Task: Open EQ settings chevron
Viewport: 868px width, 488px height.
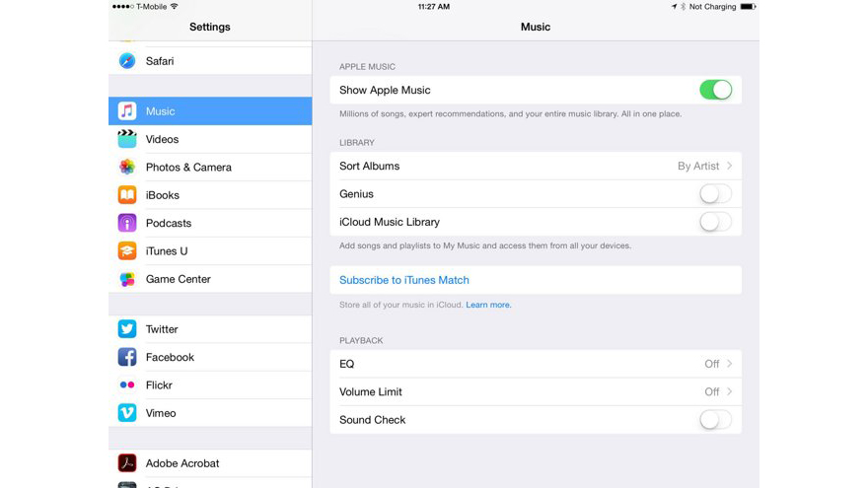Action: (x=730, y=364)
